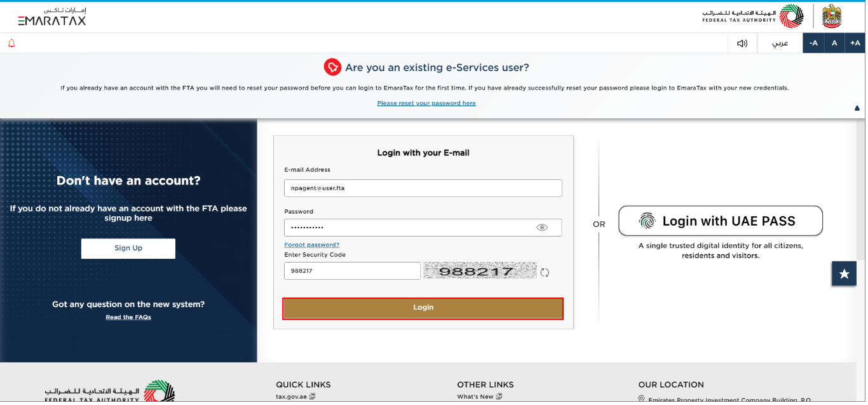Show password with the eye icon

(542, 228)
